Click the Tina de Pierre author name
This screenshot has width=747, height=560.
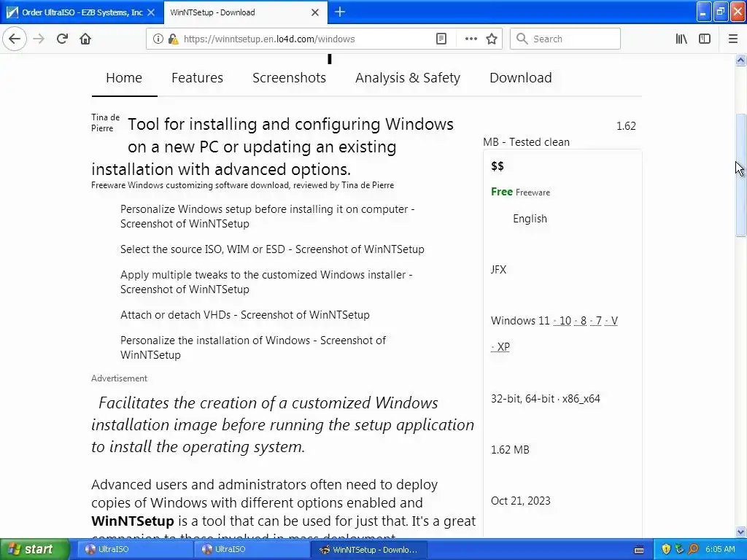105,122
